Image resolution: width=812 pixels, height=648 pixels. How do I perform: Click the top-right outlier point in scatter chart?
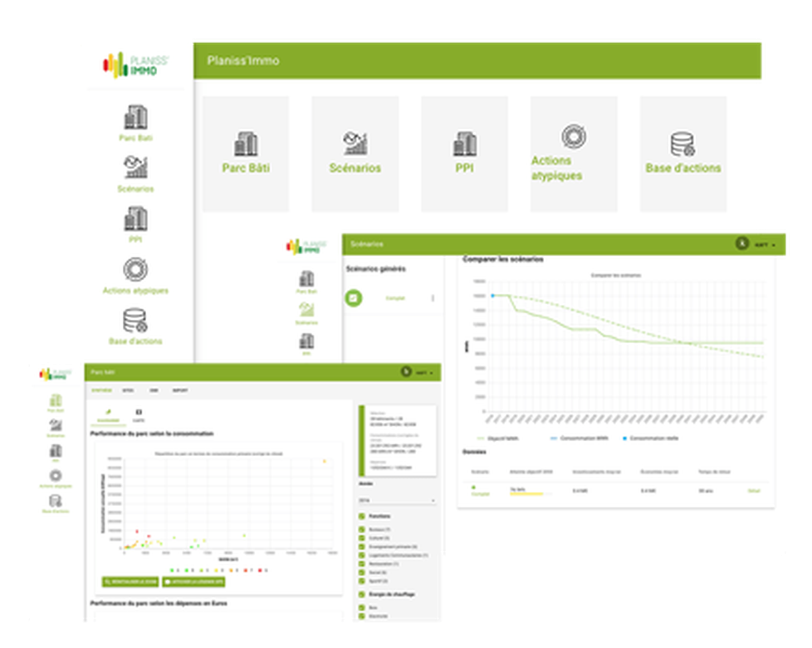(325, 460)
